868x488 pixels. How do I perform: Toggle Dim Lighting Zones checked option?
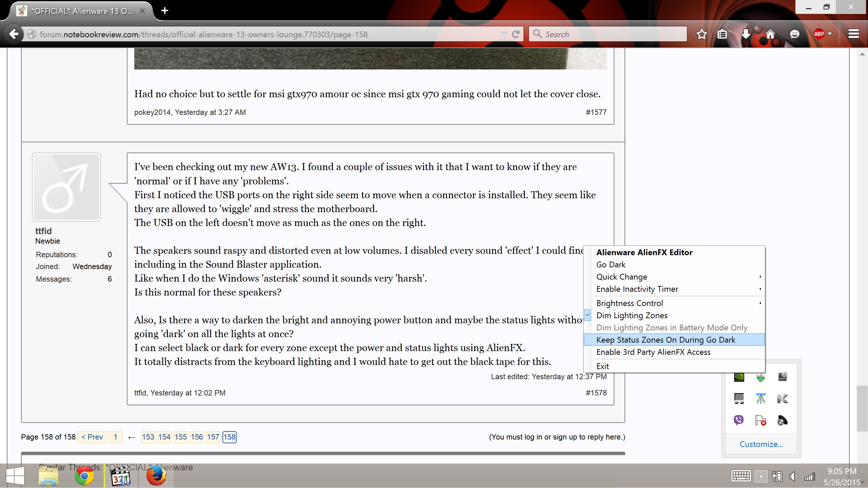(x=632, y=316)
